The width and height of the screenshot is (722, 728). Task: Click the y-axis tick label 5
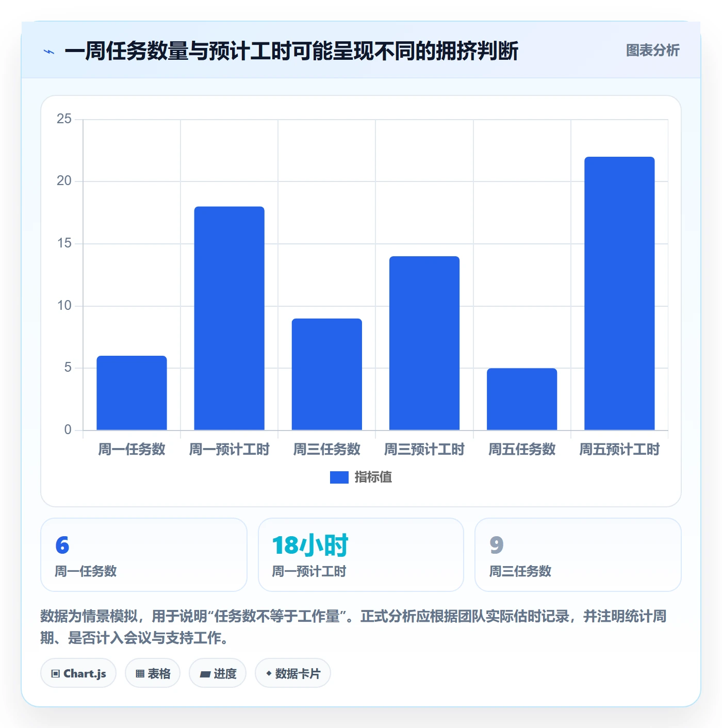tap(68, 368)
